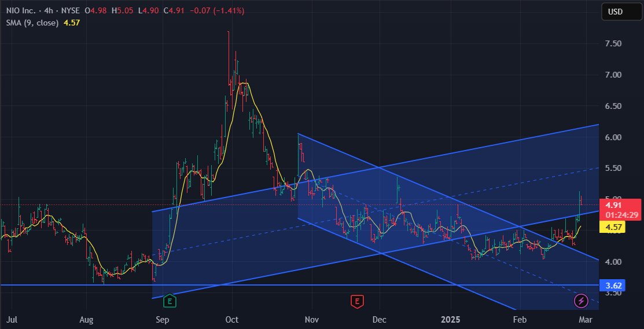Click the green earnings E marker in September

pyautogui.click(x=170, y=301)
